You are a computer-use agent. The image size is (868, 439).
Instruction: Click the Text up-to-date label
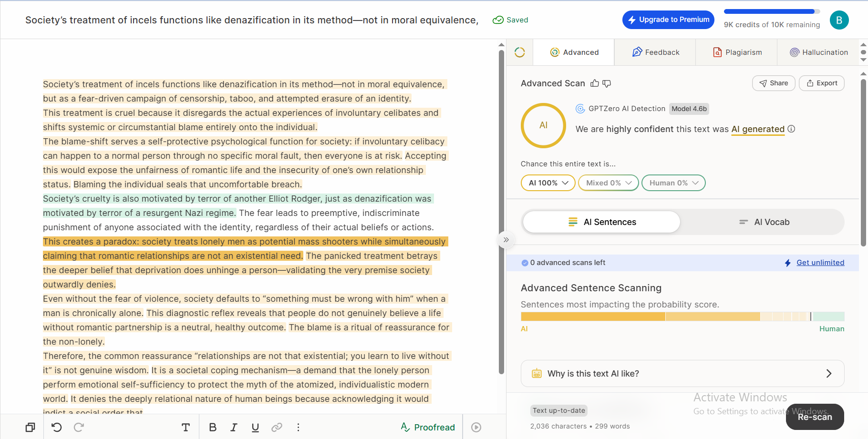click(559, 410)
